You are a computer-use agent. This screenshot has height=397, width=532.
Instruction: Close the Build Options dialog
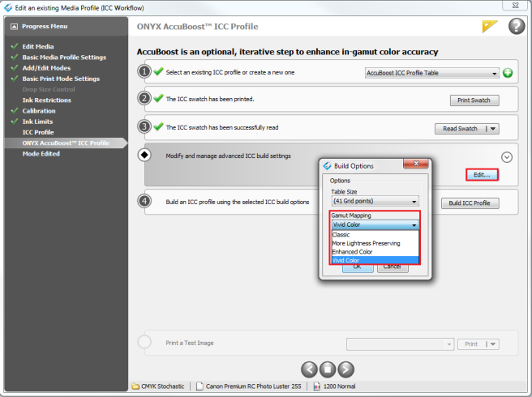pyautogui.click(x=415, y=164)
